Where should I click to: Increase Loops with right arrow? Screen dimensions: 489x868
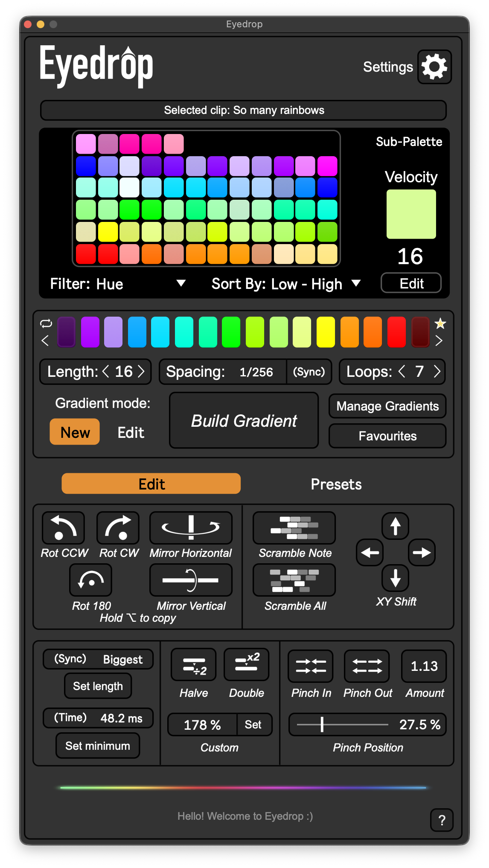coord(437,371)
